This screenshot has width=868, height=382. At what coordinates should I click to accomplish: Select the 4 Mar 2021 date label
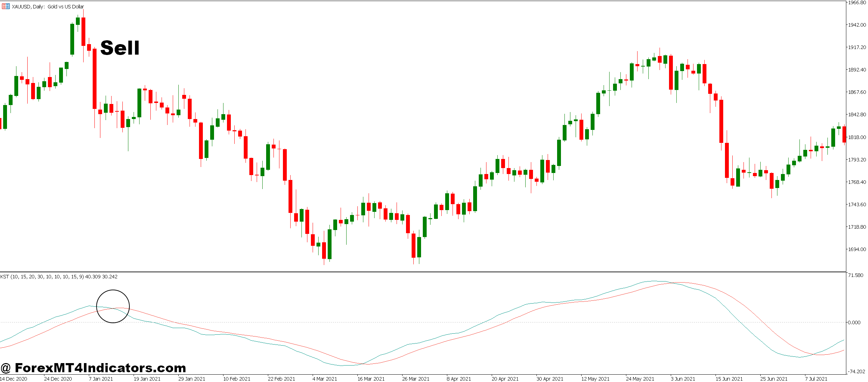pos(325,379)
